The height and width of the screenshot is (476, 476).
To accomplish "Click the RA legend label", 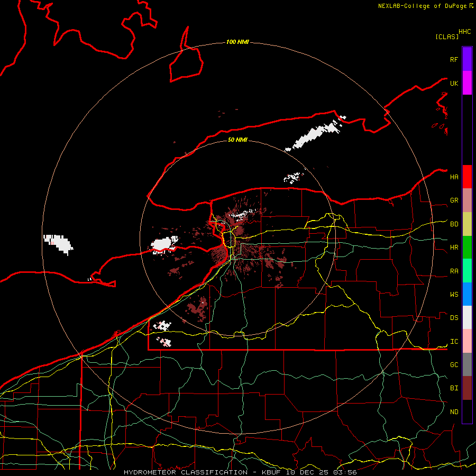I will coord(454,271).
